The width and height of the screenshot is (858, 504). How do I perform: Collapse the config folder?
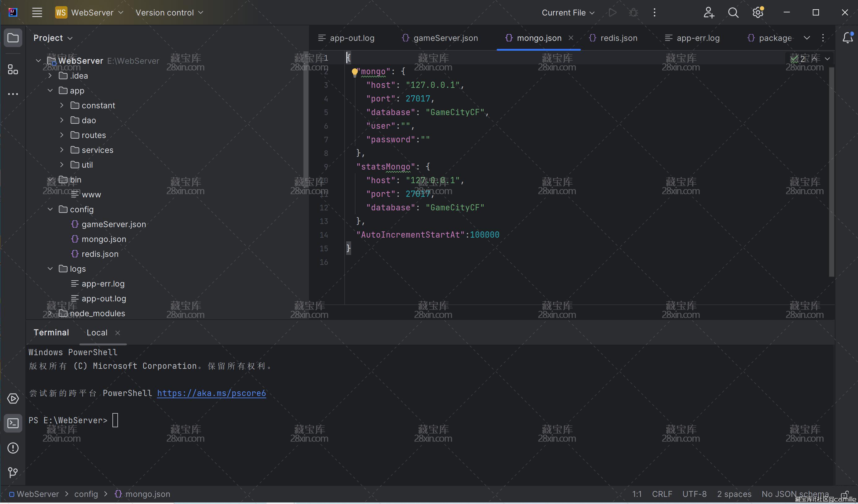pyautogui.click(x=50, y=209)
